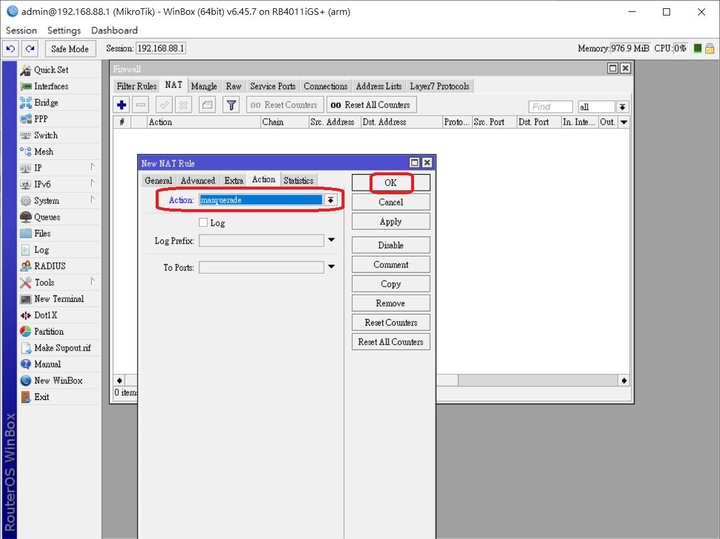Open New Terminal from sidebar
The height and width of the screenshot is (539, 720).
[x=59, y=299]
